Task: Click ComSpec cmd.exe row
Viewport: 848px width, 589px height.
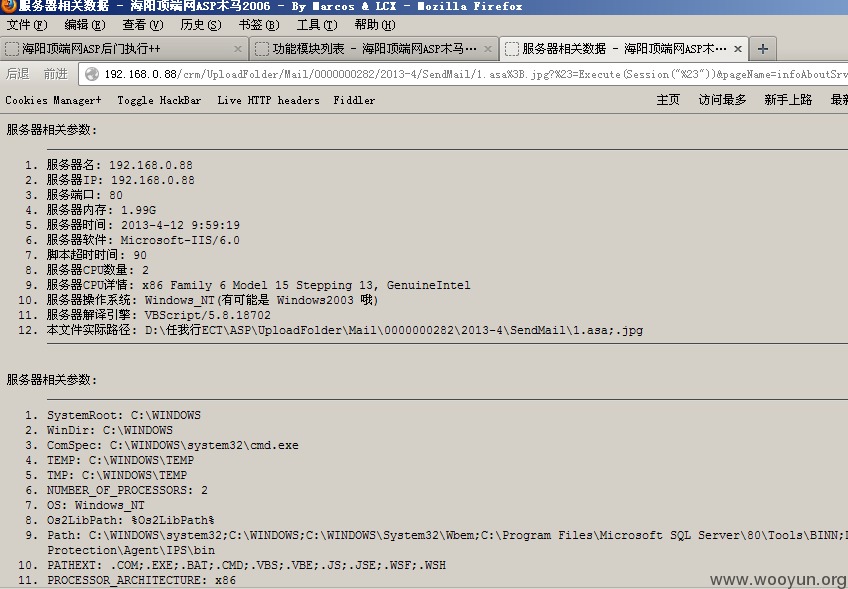Action: click(x=173, y=446)
